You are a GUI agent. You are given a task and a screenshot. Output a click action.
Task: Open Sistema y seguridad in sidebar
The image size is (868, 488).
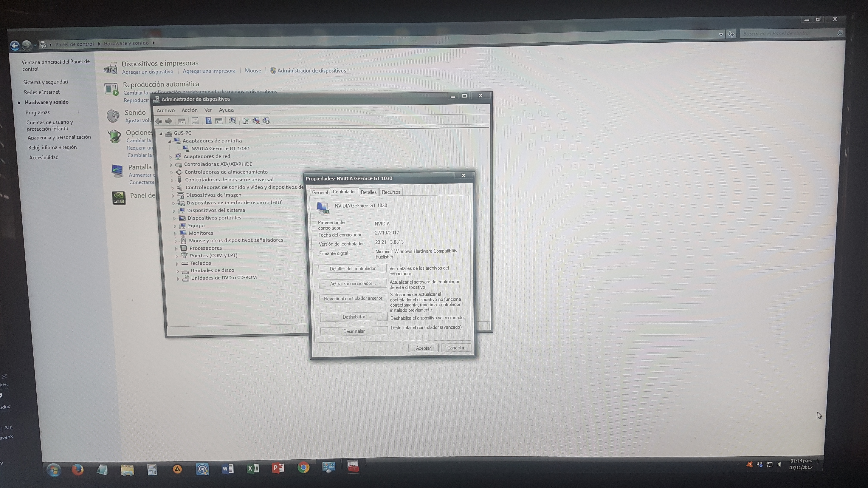(45, 82)
